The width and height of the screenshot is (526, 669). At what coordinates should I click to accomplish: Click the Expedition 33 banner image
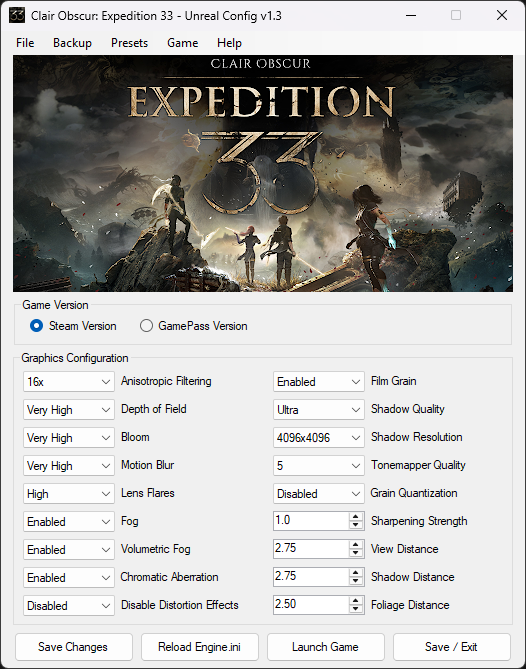(x=263, y=173)
